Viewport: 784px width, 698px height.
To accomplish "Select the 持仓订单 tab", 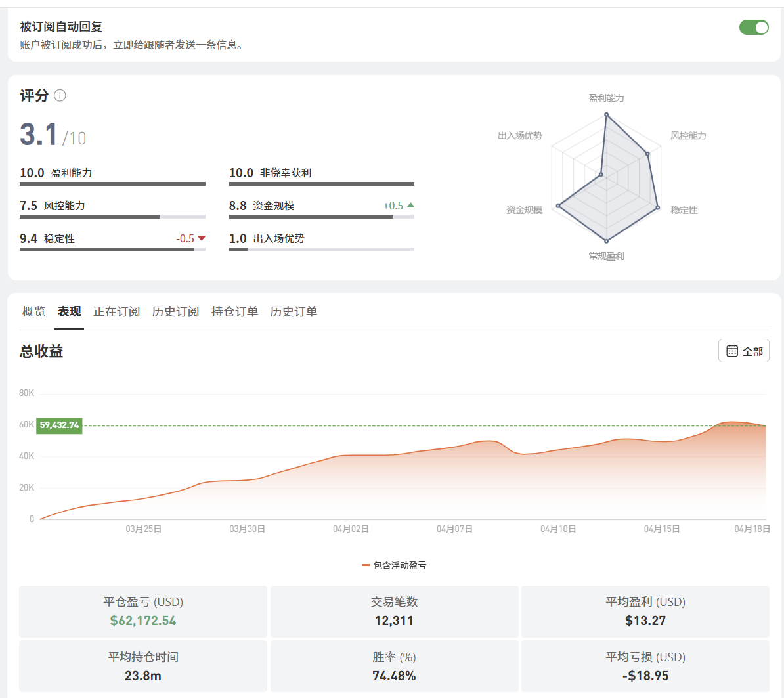I will point(235,311).
